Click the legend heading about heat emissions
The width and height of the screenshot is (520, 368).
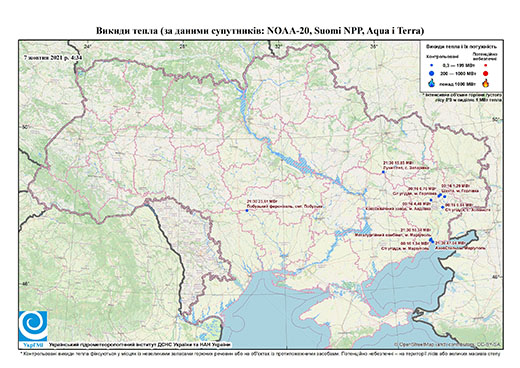click(x=462, y=47)
